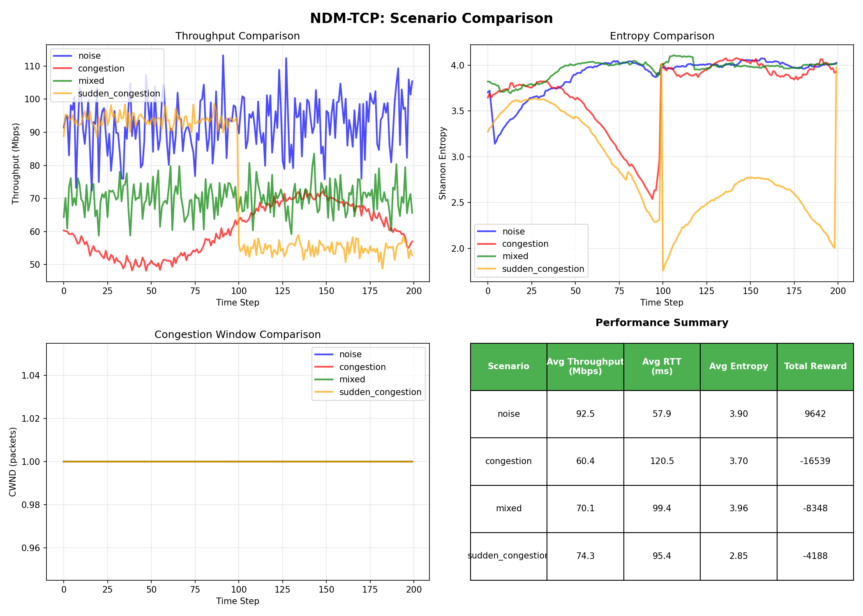
Task: Click the Total Reward header cell
Action: click(x=815, y=366)
